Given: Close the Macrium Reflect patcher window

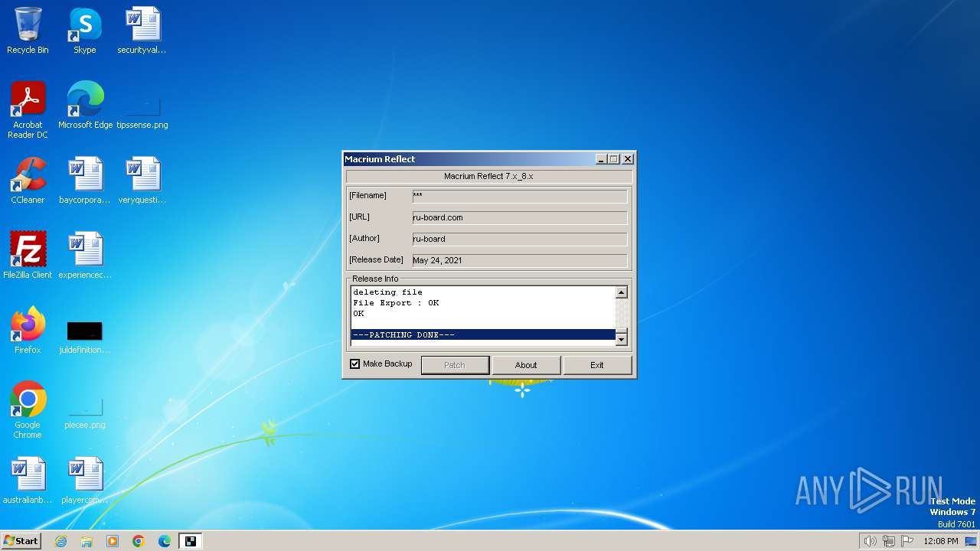Looking at the screenshot, I should coord(628,159).
